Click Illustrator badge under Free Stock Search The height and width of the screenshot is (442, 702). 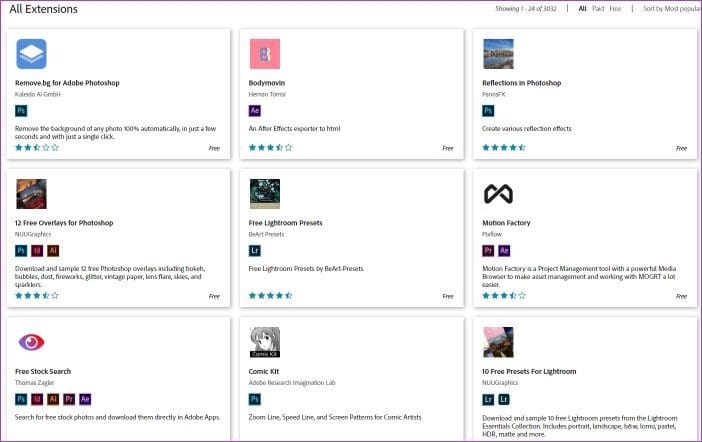coord(53,399)
